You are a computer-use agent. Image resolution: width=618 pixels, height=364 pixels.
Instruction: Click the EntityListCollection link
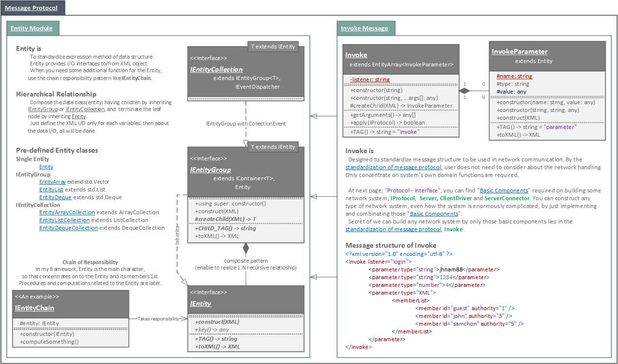[64, 220]
